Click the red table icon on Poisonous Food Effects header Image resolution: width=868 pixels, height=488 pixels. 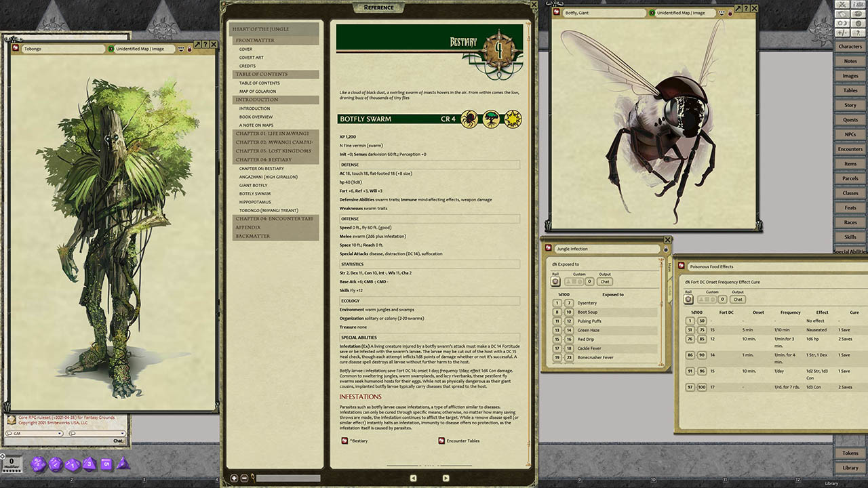click(681, 266)
